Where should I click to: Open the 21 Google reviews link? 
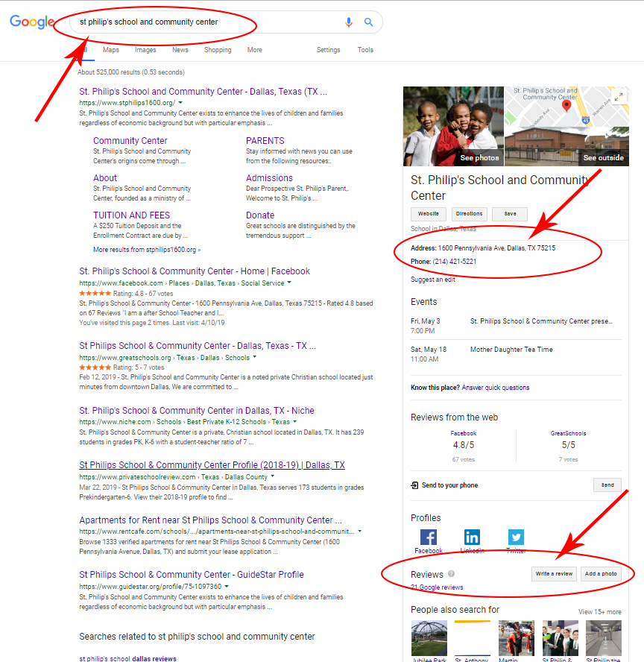[437, 587]
